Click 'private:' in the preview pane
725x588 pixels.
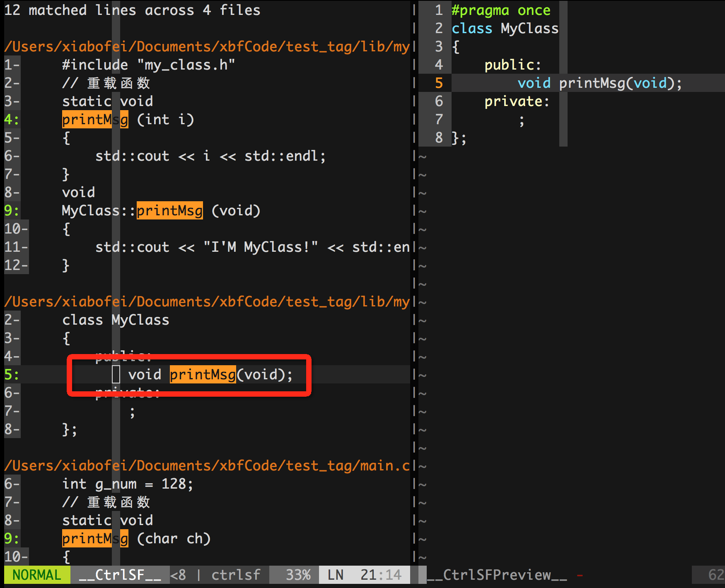[x=517, y=101]
